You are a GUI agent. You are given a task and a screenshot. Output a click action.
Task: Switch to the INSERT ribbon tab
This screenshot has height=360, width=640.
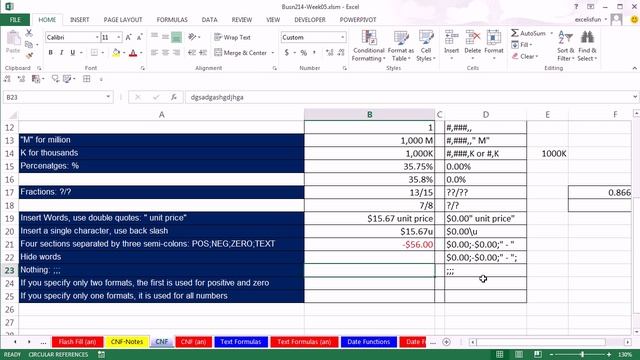tap(80, 20)
